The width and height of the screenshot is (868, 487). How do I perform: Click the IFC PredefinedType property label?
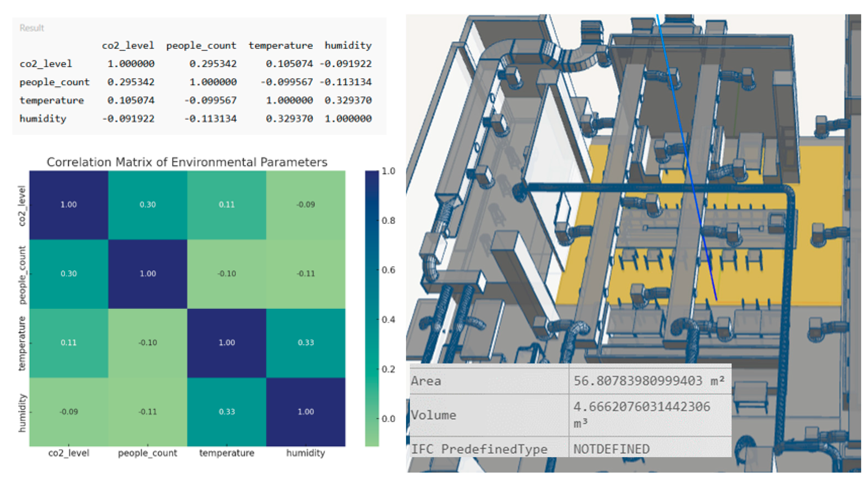[479, 449]
